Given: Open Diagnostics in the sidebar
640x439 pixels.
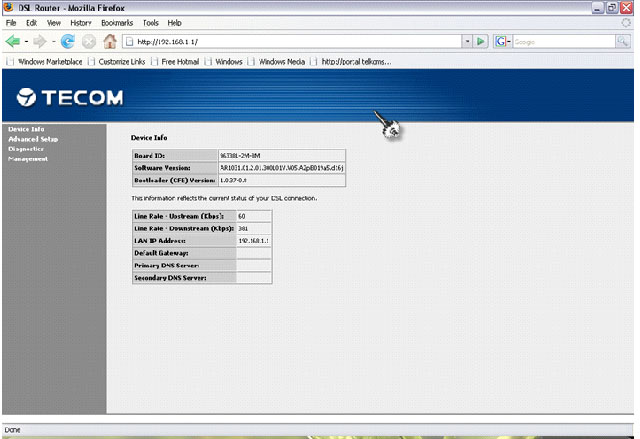Looking at the screenshot, I should coord(26,148).
